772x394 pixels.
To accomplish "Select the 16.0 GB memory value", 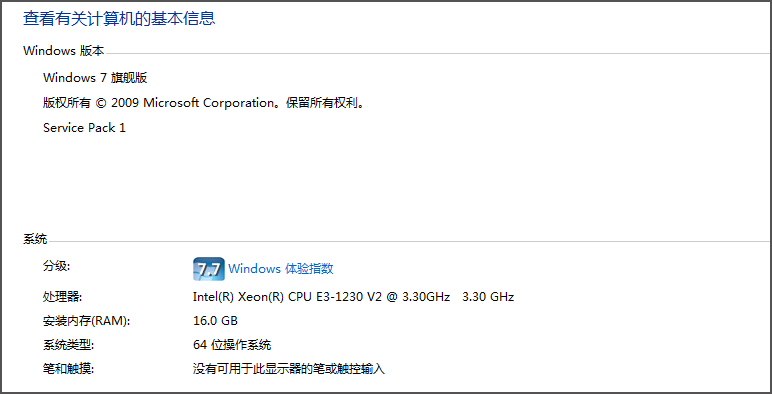I will (215, 321).
